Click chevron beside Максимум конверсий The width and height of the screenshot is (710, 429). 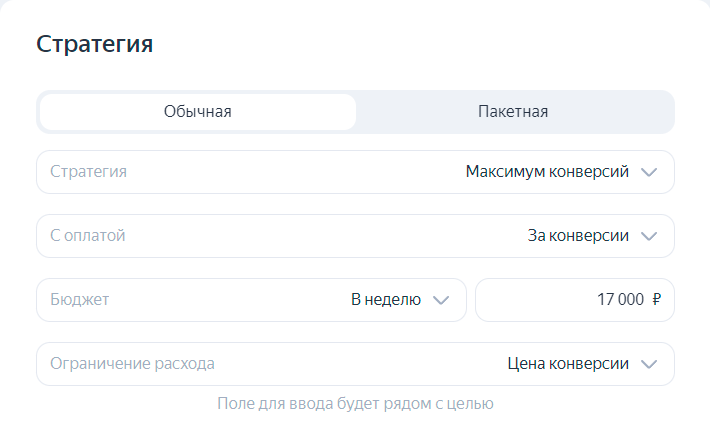point(649,172)
